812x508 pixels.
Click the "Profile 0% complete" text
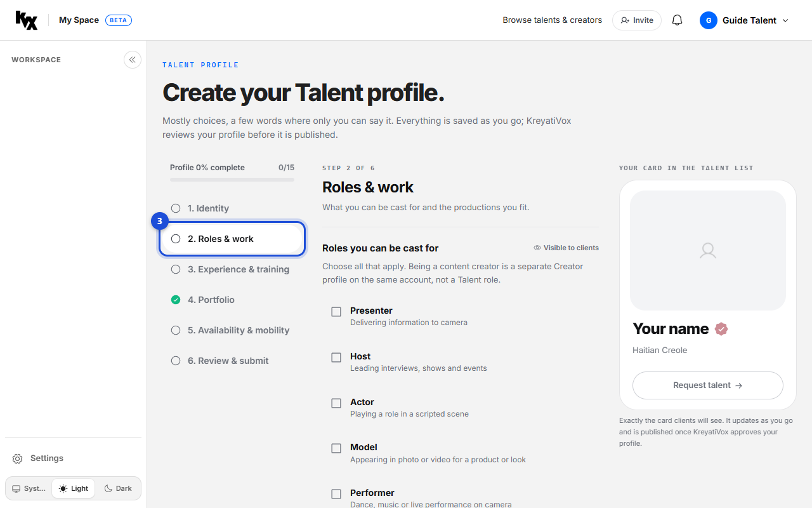pyautogui.click(x=207, y=168)
